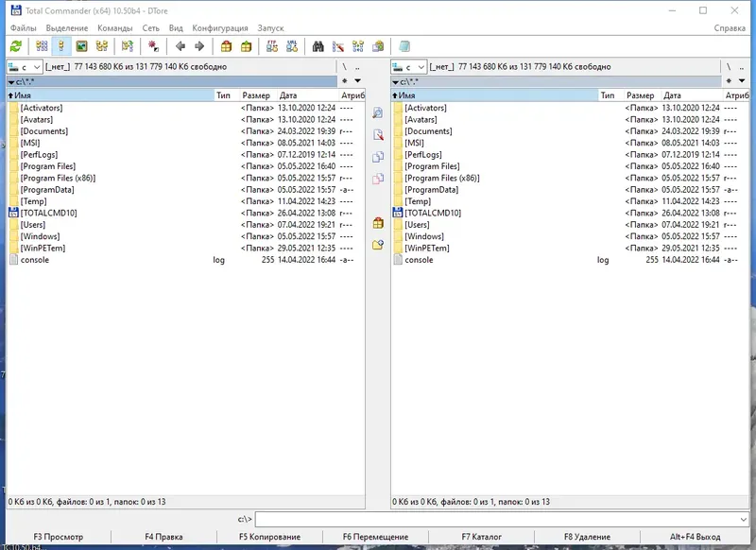This screenshot has width=756, height=550.
Task: Click the F3 Просмотр button
Action: pos(59,537)
